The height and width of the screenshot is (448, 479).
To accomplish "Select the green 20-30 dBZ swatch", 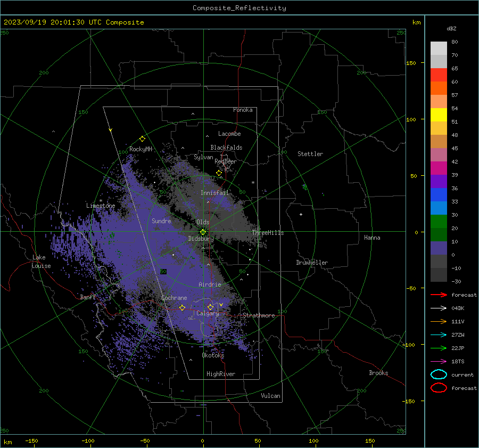I will (439, 222).
